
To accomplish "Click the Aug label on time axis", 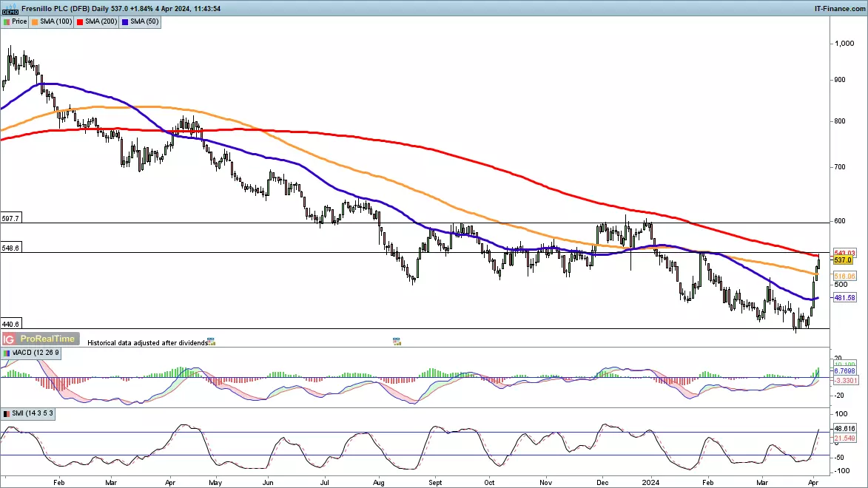I will coord(379,483).
